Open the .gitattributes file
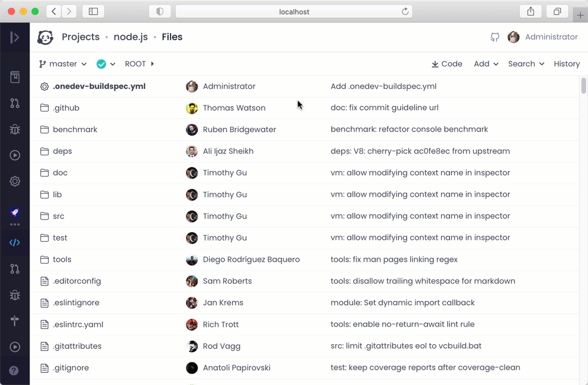588x385 pixels. click(x=77, y=346)
